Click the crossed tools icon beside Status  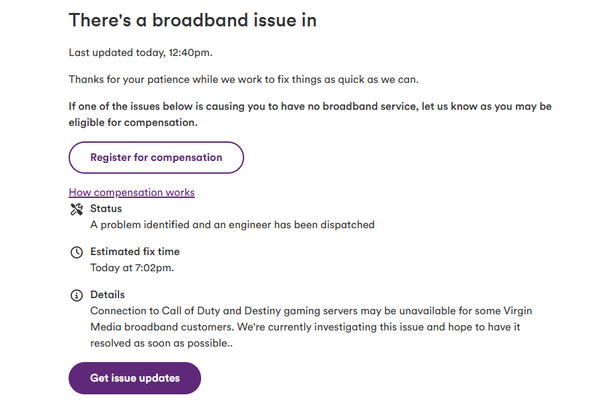[77, 209]
